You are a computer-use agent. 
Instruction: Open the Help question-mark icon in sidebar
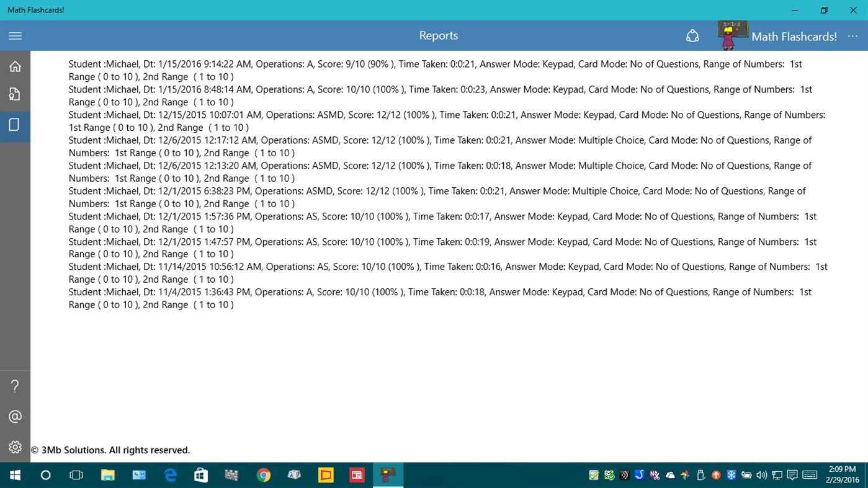tap(15, 385)
